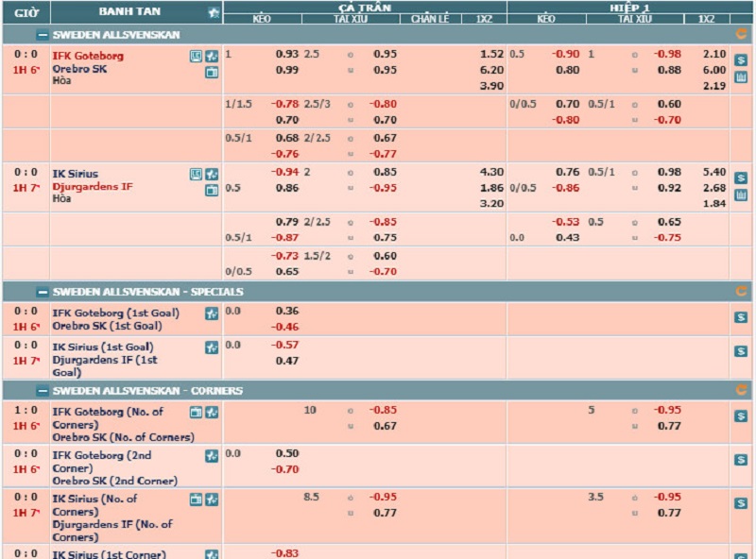
Task: Open TV icon for IFK Goteborg No. of Corners
Action: tap(196, 413)
